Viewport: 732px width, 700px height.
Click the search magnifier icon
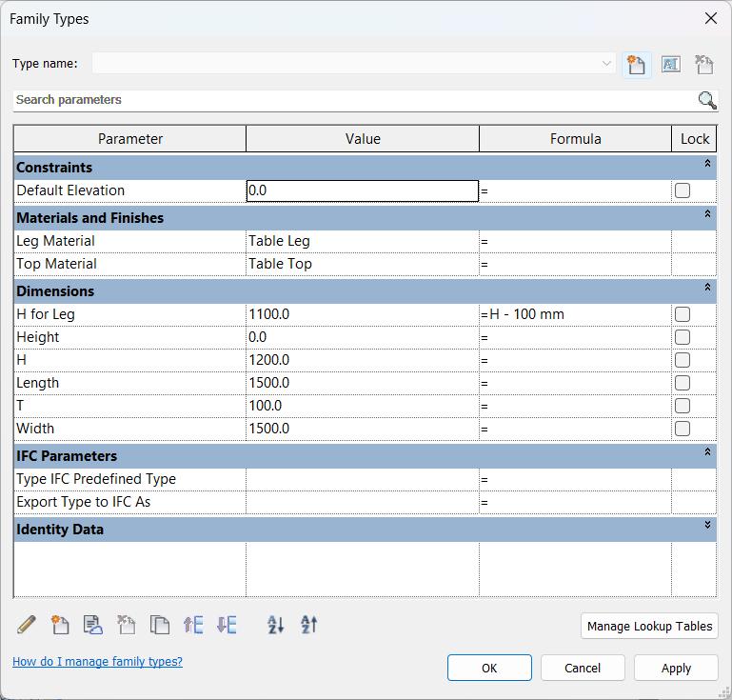pos(707,100)
